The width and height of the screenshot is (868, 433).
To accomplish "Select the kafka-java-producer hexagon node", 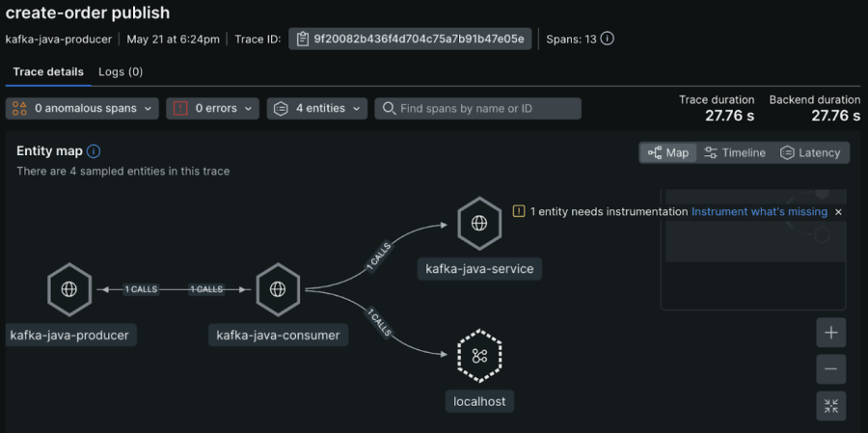I will click(69, 289).
